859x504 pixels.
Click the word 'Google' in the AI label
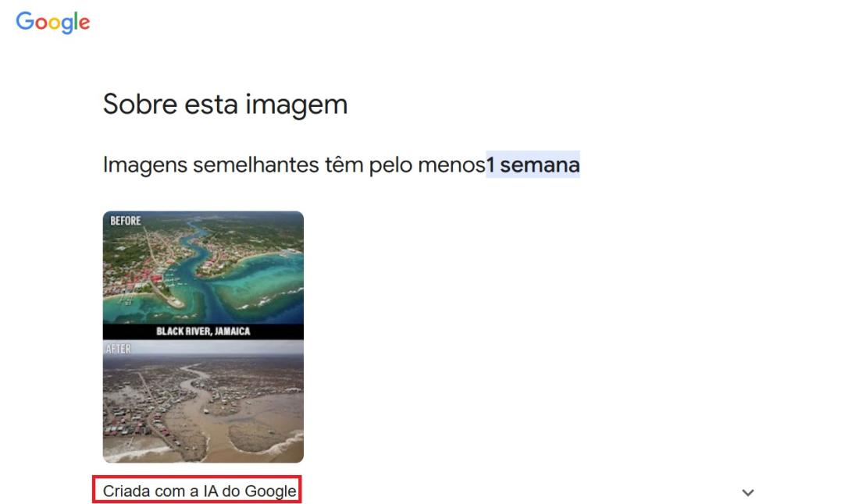tap(271, 491)
